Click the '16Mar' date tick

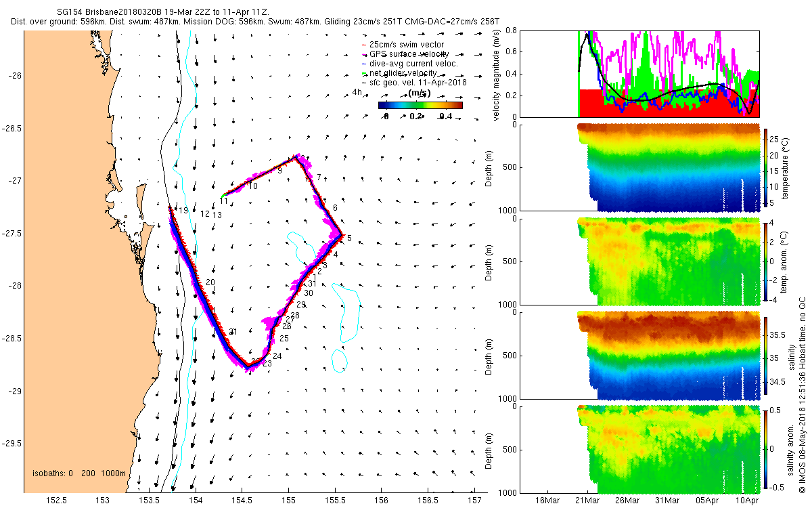(x=547, y=501)
